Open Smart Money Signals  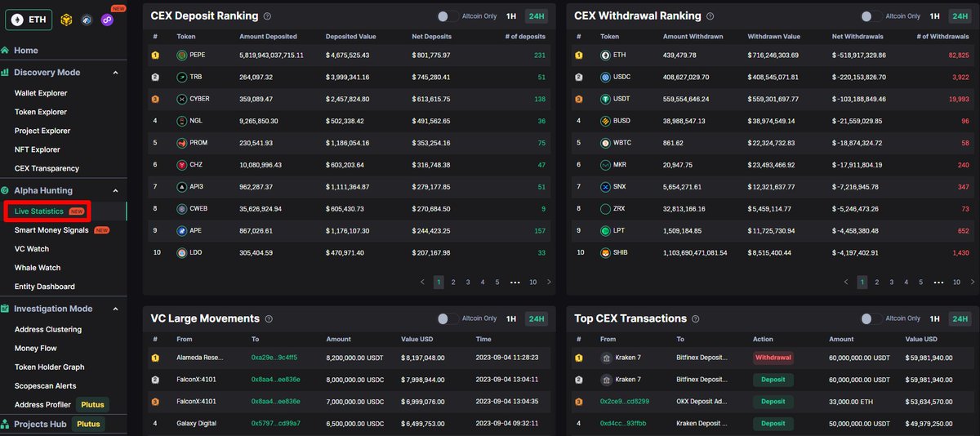point(51,230)
